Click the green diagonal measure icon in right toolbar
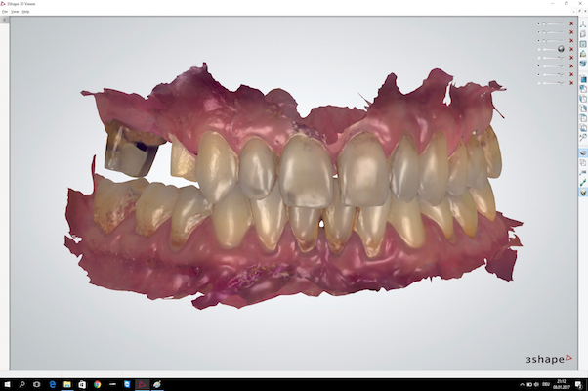The height and width of the screenshot is (391, 588). 582,182
